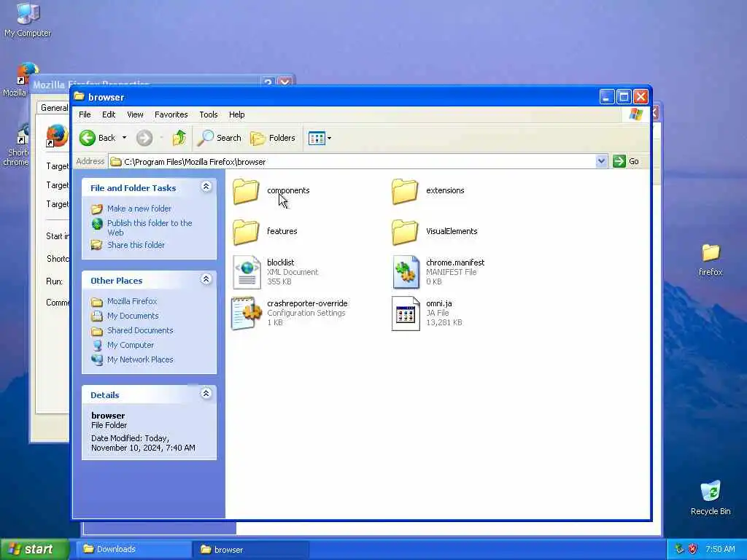This screenshot has width=747, height=560.
Task: Open the Help menu
Action: coord(237,114)
